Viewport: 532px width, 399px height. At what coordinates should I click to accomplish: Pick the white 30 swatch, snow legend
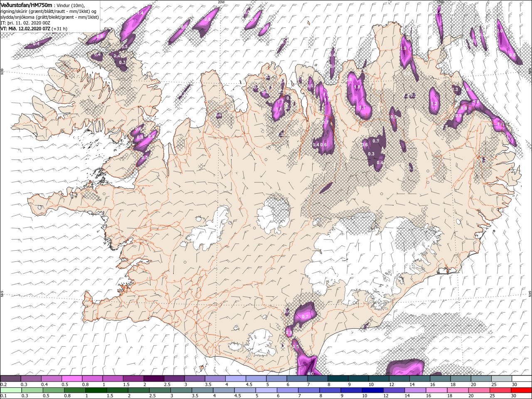[522, 379]
